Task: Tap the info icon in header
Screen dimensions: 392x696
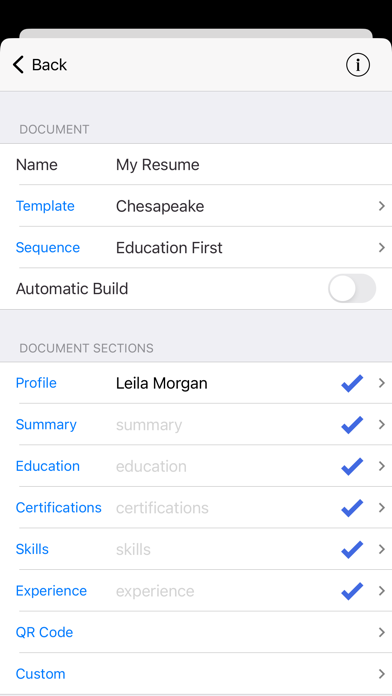Action: pyautogui.click(x=358, y=65)
